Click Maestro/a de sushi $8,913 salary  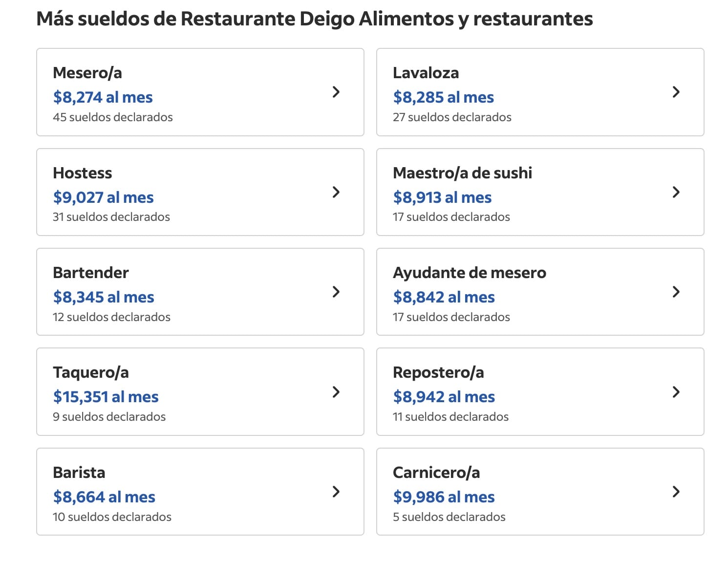[442, 197]
